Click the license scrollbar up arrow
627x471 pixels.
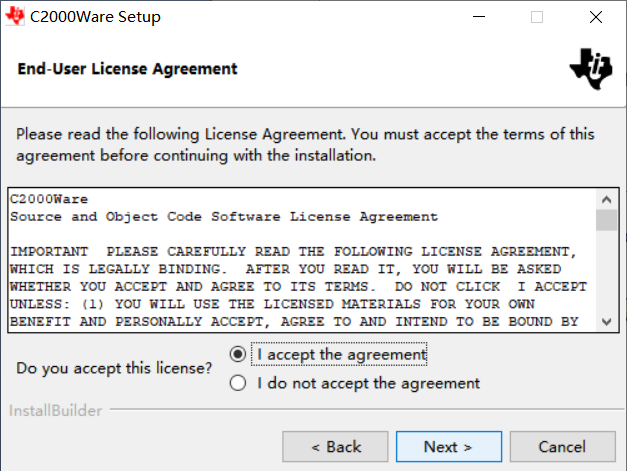coord(606,199)
